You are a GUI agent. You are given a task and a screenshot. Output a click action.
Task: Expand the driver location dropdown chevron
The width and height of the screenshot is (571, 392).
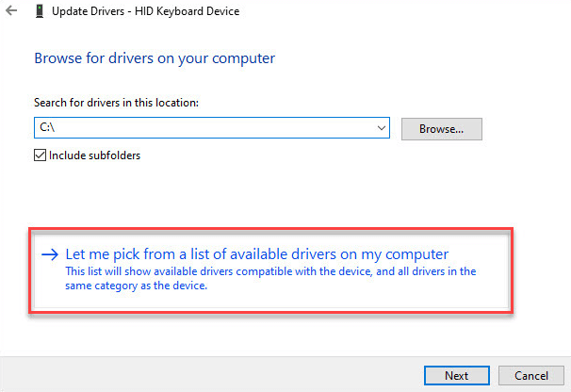pos(382,128)
